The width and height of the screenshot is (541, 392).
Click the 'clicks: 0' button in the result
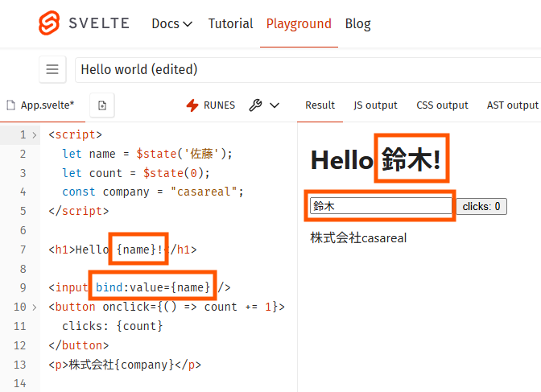coord(481,206)
